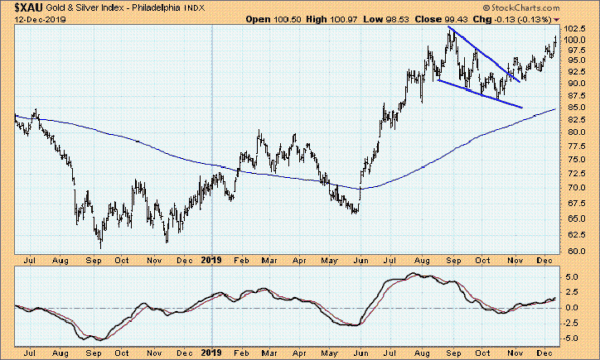Click the 2019 marker on the indicator panel axis
This screenshot has width=600, height=360.
212,353
